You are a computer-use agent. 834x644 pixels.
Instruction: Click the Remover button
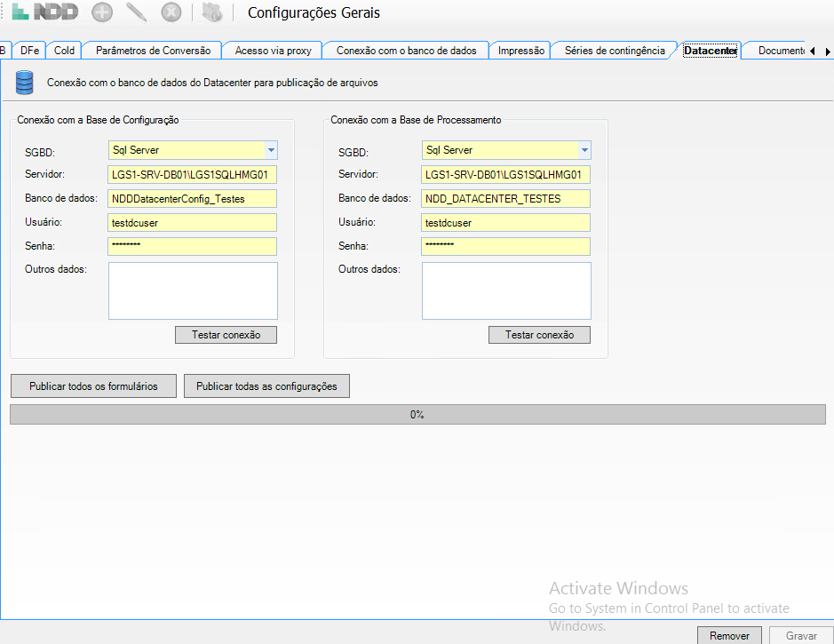click(729, 636)
